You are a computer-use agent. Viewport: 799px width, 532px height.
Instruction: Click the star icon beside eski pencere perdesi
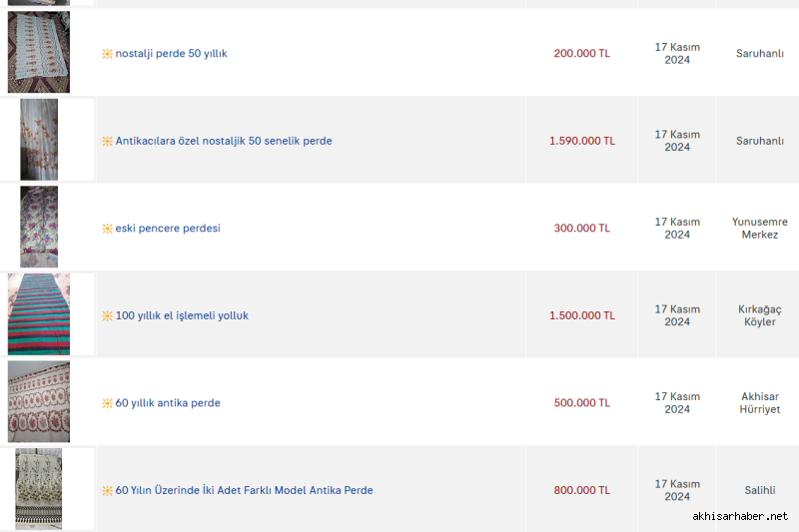point(107,229)
